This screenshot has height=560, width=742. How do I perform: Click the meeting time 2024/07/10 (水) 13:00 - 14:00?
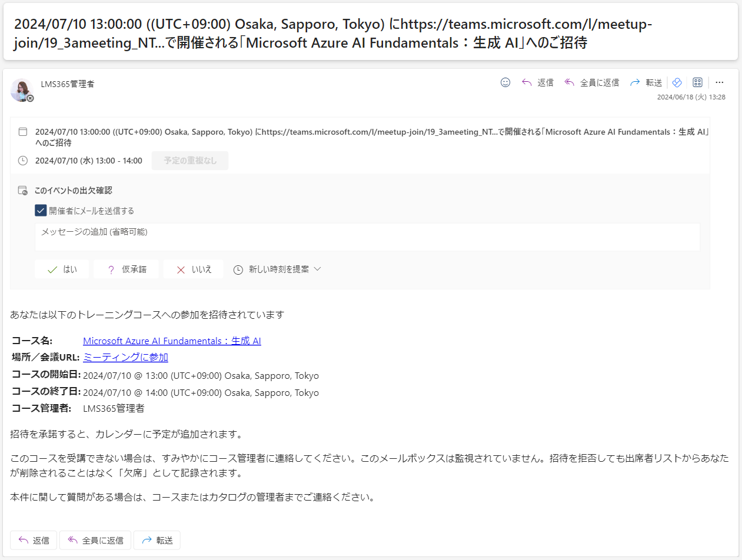pos(89,161)
